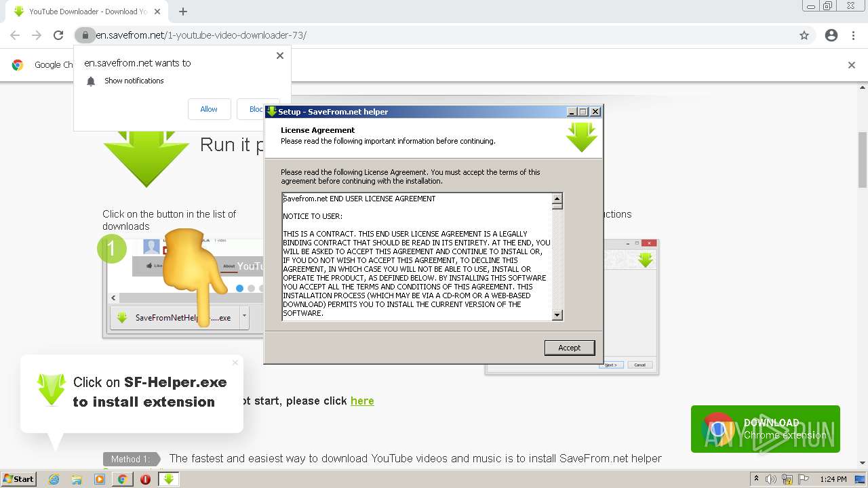Image resolution: width=868 pixels, height=488 pixels.
Task: Click the page vertical scrollbar thumb
Action: tap(863, 159)
